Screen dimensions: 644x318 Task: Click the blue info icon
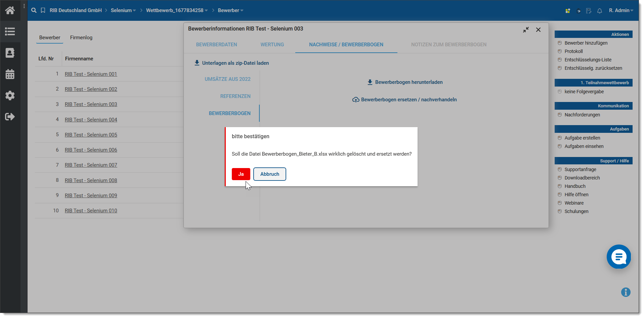(x=626, y=292)
